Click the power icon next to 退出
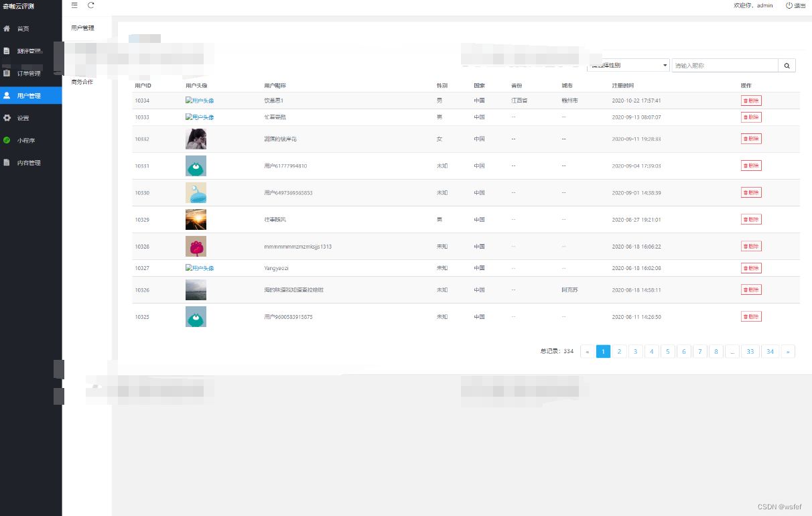This screenshot has height=516, width=812. point(789,5)
